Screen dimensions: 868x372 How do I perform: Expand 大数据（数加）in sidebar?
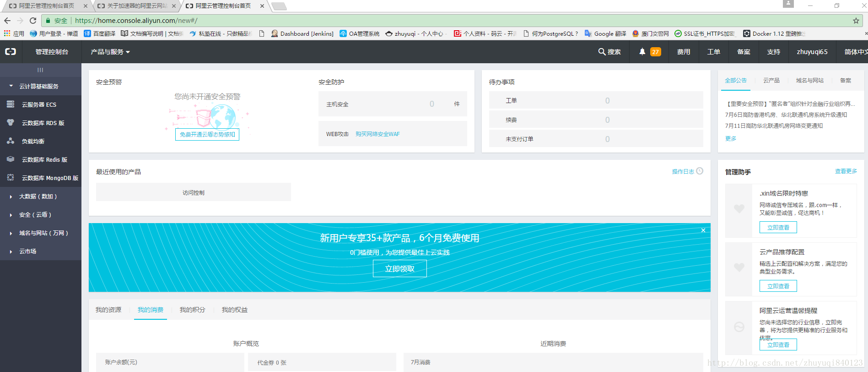click(x=41, y=196)
